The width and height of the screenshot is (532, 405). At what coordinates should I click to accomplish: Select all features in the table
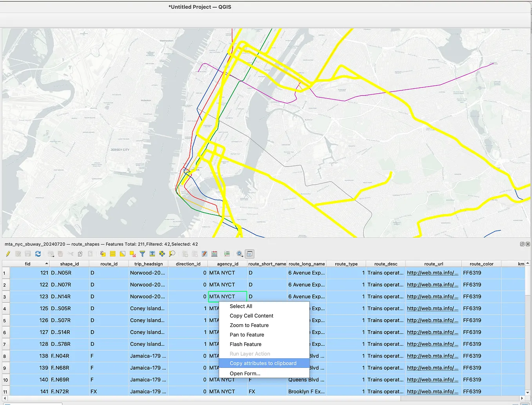[112, 254]
